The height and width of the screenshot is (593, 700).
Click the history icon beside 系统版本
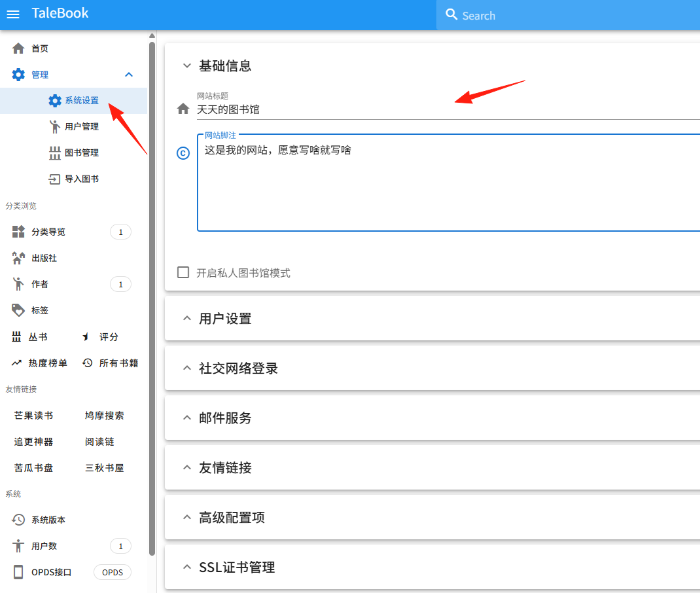pyautogui.click(x=18, y=520)
